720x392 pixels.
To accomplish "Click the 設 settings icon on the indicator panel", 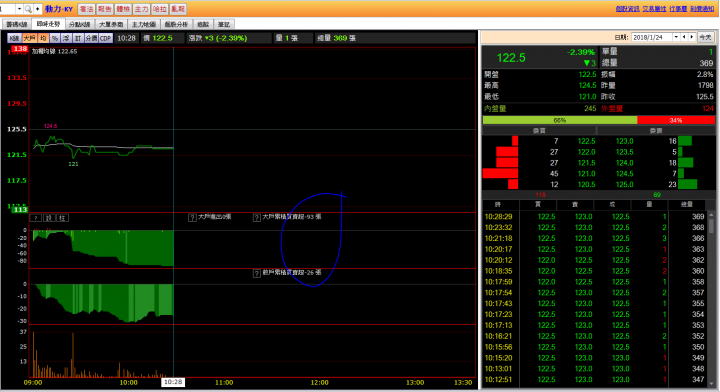I will (49, 218).
